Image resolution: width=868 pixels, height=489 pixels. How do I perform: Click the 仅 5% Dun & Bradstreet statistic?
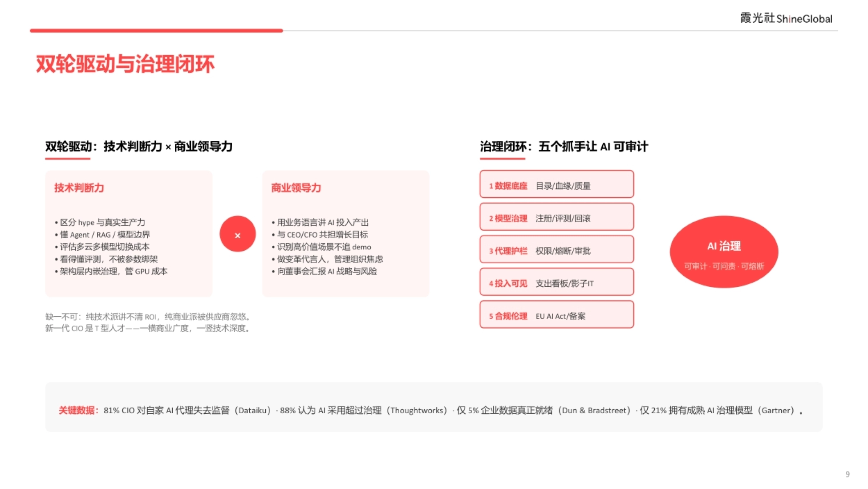tap(544, 410)
